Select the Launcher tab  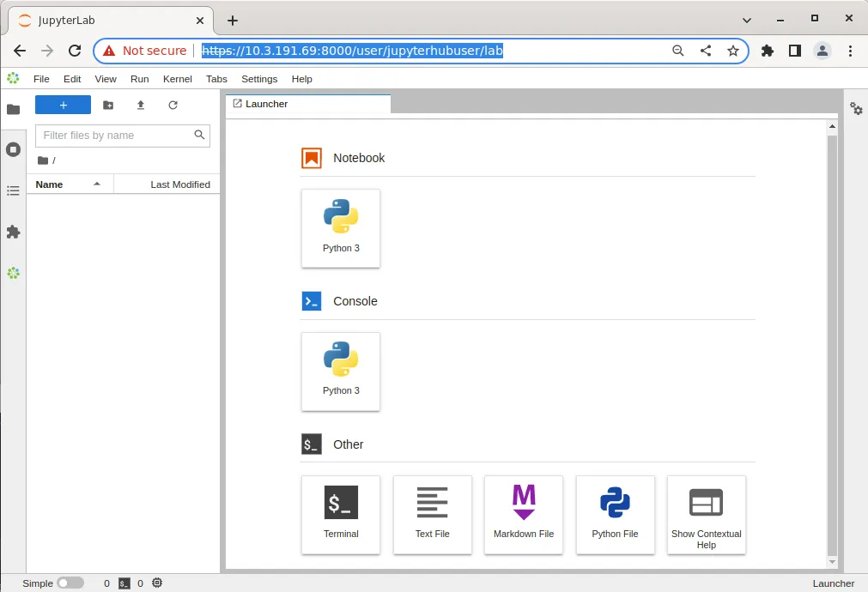307,104
